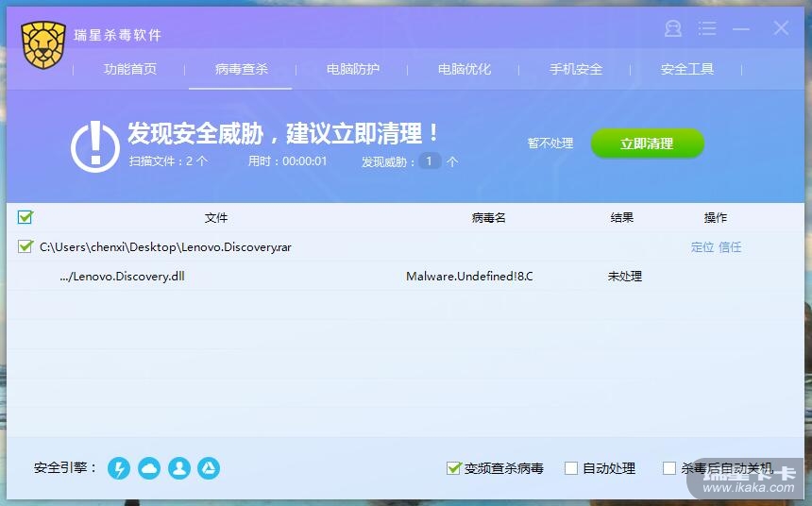The height and width of the screenshot is (506, 812).
Task: Open the 手机安全 tab
Action: click(576, 69)
